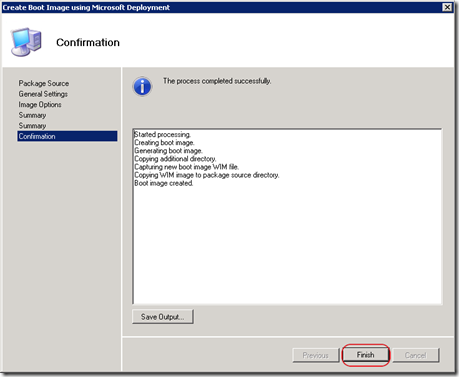Viewport: 459px width, 377px height.
Task: Close the Create Boot Image wizard window
Action: [447, 7]
